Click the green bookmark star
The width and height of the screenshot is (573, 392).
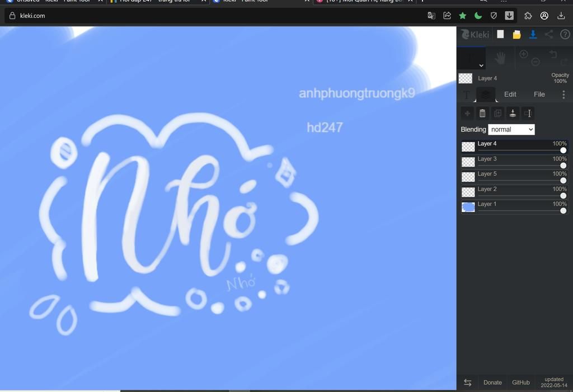click(463, 15)
